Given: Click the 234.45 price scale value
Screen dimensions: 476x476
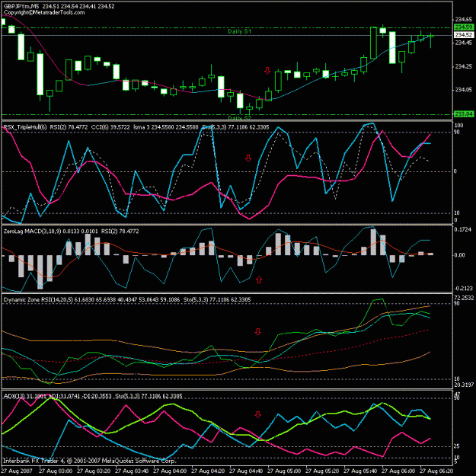Looking at the screenshot, I should tap(464, 43).
